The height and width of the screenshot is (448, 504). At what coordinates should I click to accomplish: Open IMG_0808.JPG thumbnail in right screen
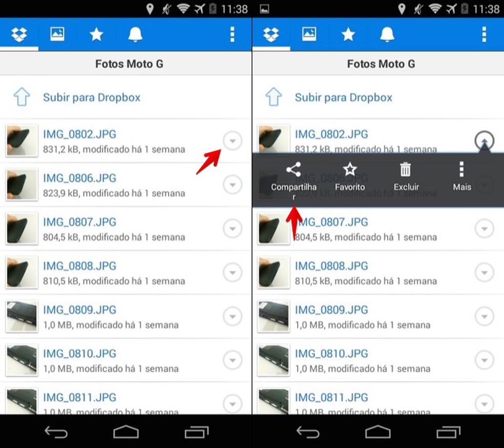[x=274, y=272]
